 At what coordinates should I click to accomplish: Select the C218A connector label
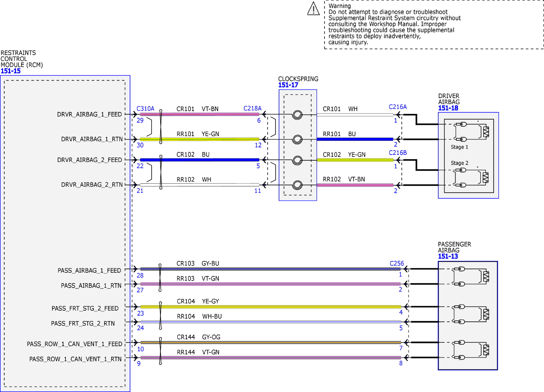point(252,108)
